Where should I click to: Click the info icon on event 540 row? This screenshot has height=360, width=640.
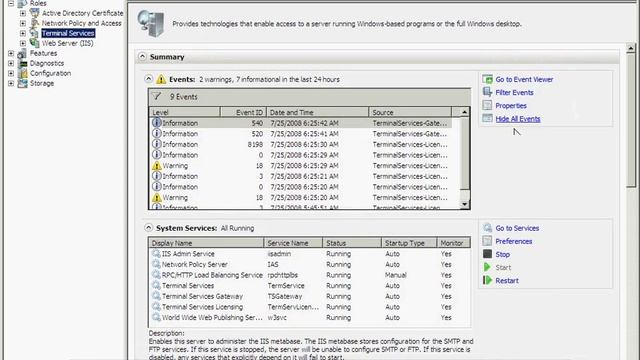pos(156,122)
